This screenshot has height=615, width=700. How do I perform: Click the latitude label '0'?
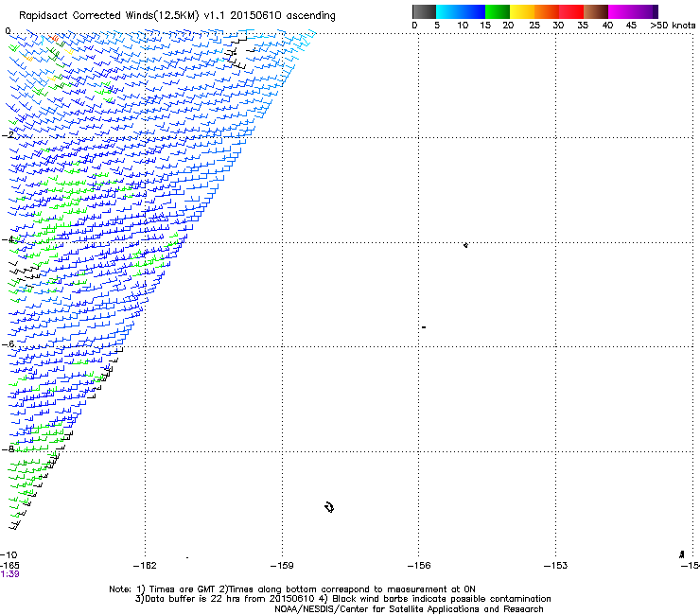point(8,31)
